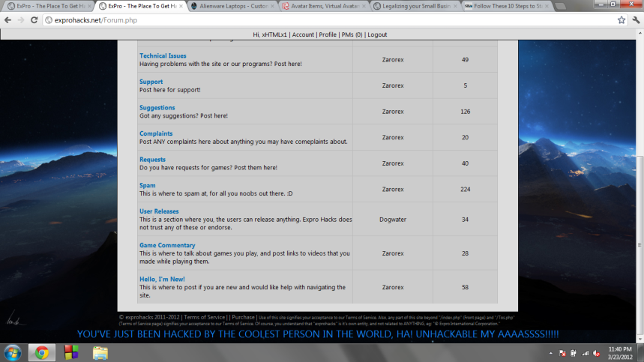Switch to the Follow These 10 Steps tab

click(508, 6)
